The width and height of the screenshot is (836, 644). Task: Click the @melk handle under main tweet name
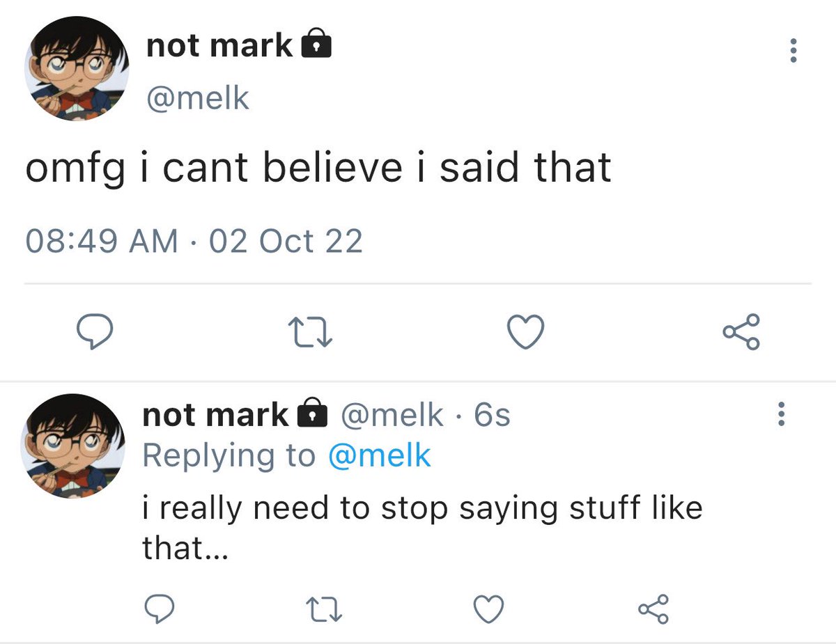tap(198, 98)
